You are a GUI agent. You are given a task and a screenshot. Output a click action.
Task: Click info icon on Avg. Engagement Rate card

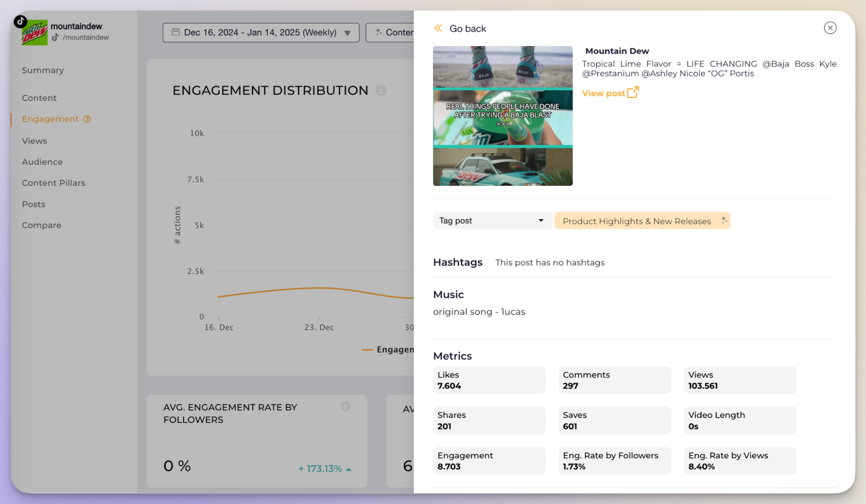[x=345, y=406]
